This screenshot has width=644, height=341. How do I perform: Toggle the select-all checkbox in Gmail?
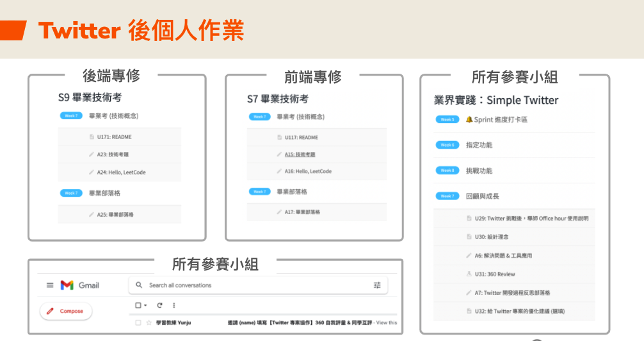click(x=138, y=306)
